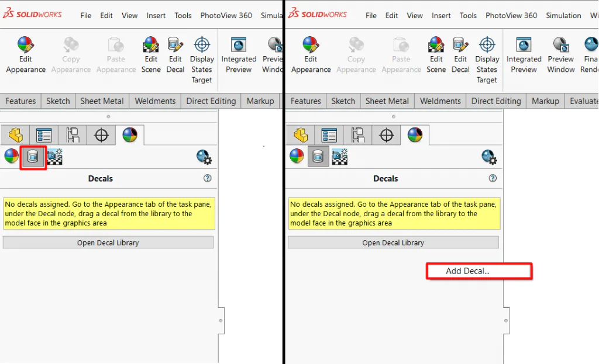Switch to DisplayManager tab in right screenshot

415,135
